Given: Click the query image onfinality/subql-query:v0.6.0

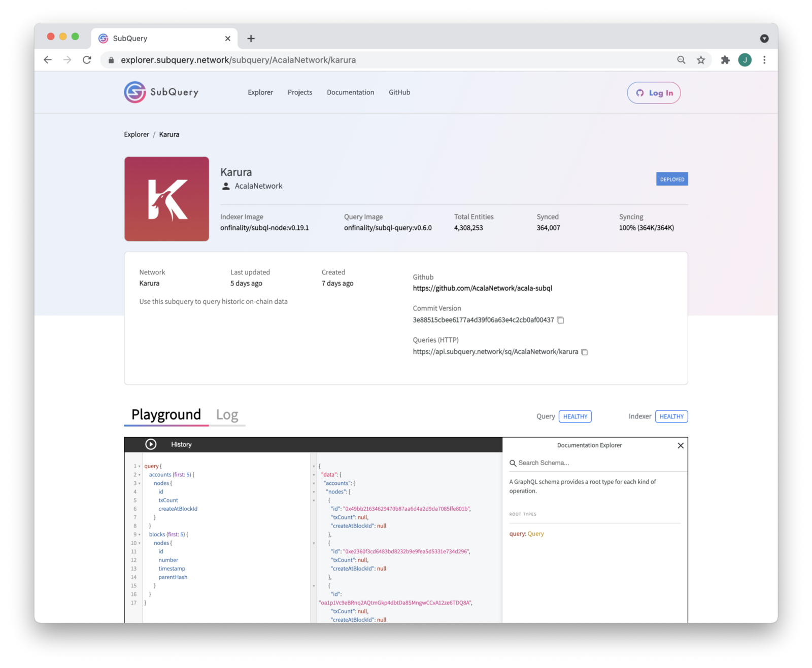Looking at the screenshot, I should point(388,228).
